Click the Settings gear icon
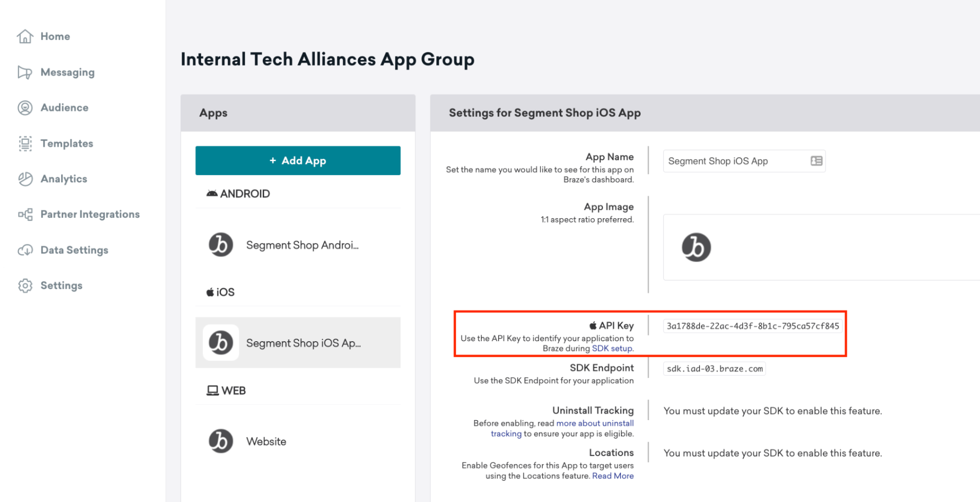The height and width of the screenshot is (502, 980). click(x=25, y=285)
